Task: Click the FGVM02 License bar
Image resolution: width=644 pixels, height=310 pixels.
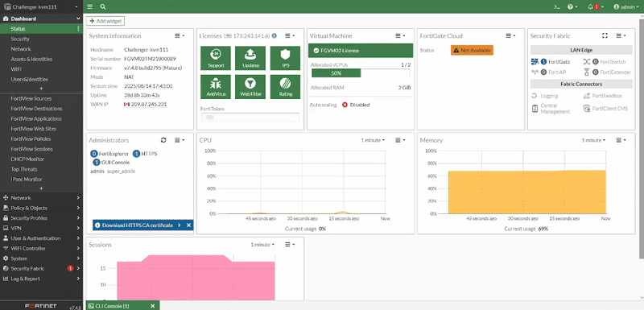Action: tap(361, 51)
